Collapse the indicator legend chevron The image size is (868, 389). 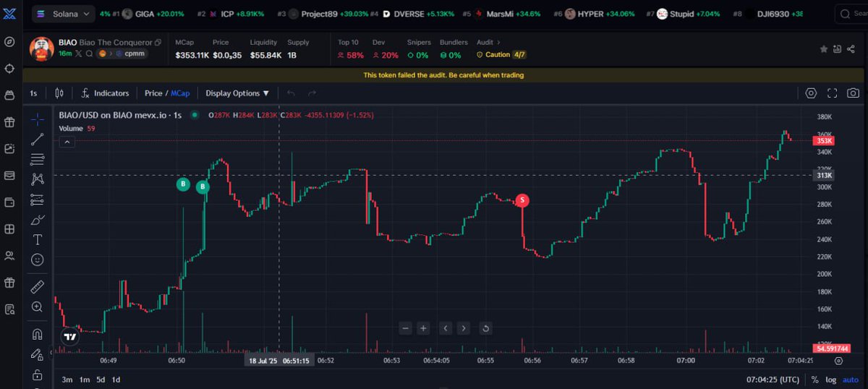[x=67, y=142]
